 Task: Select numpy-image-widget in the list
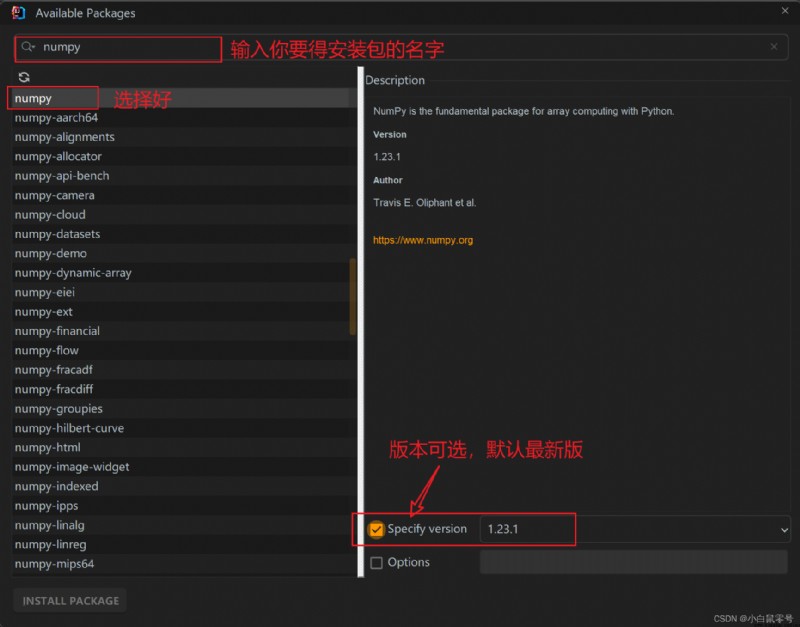pyautogui.click(x=184, y=466)
